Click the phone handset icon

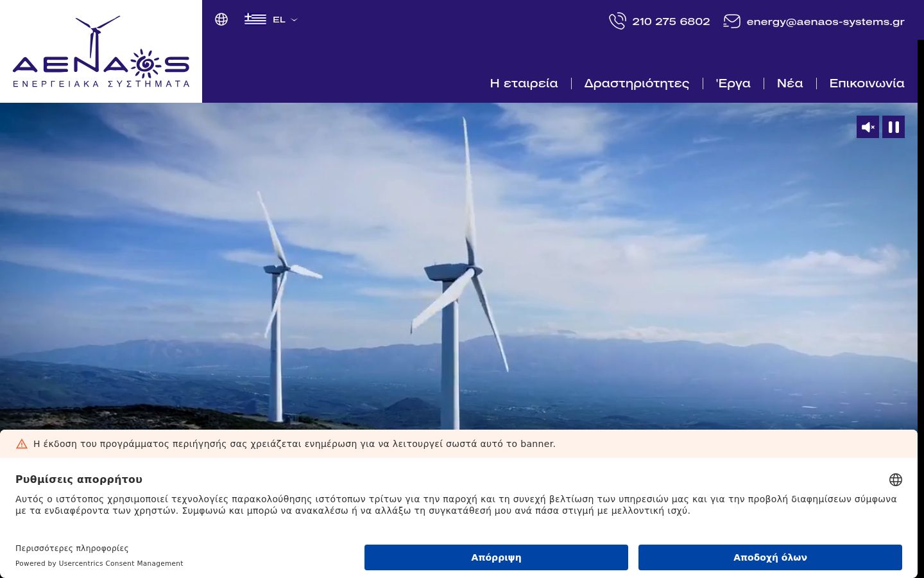(617, 21)
